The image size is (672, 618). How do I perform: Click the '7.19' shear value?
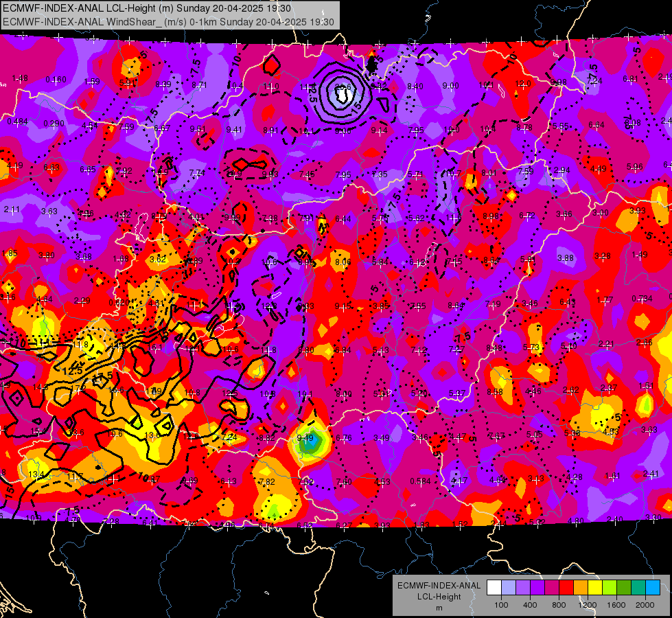pos(493,304)
